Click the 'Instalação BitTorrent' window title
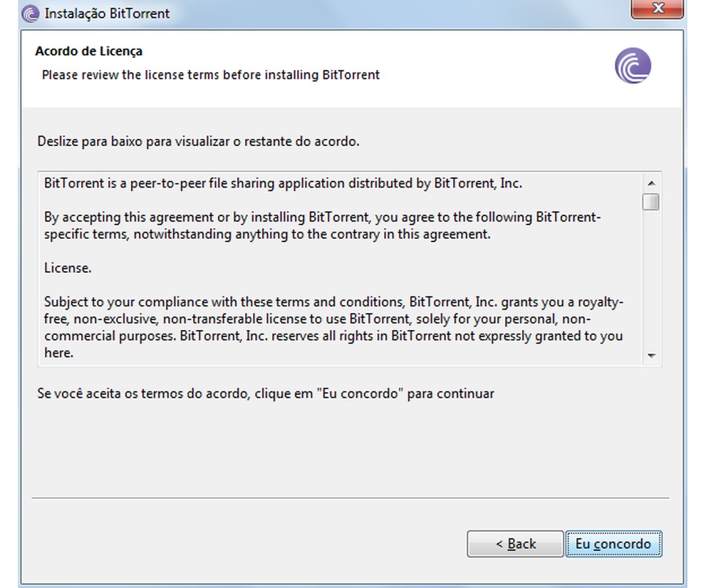Screen dimensions: 701x588 tap(108, 14)
